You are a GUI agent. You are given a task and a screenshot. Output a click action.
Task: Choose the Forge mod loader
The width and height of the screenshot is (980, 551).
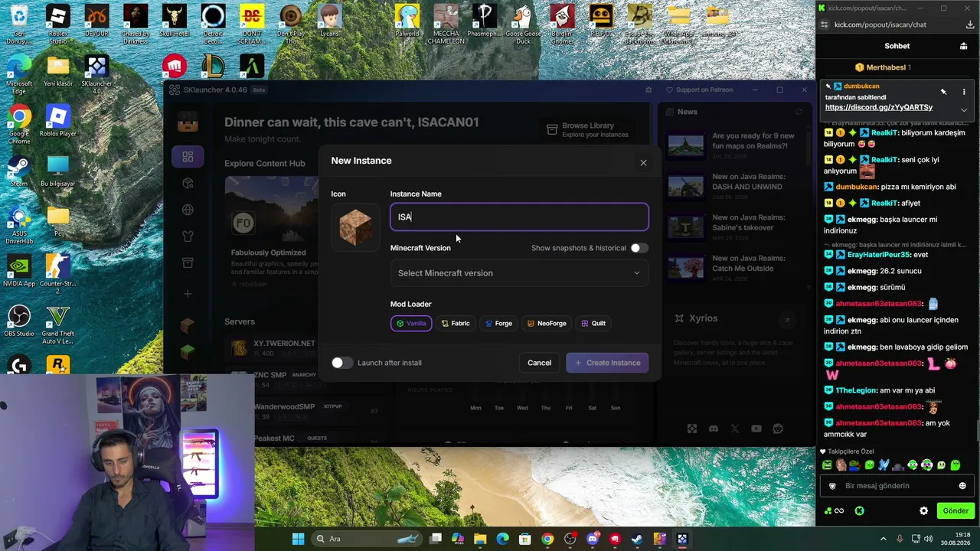click(x=498, y=324)
